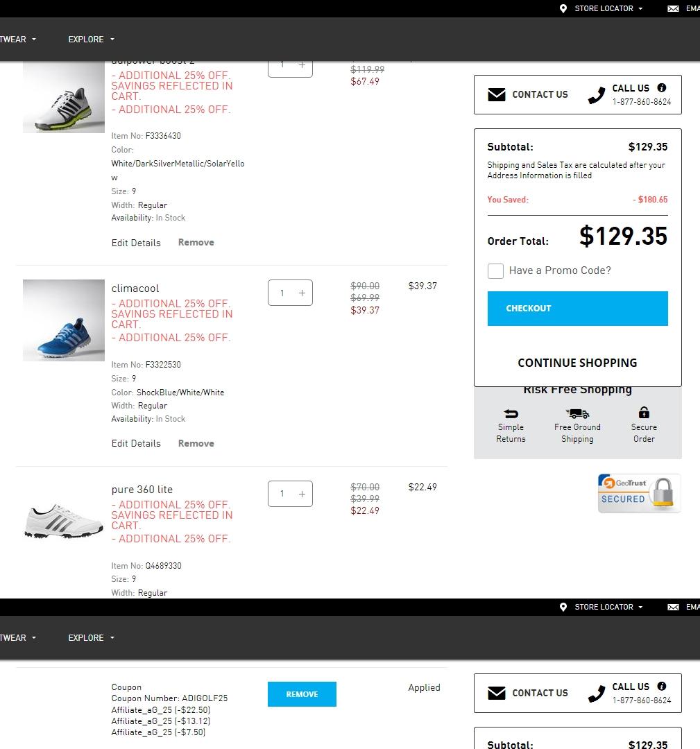Click the info icon beside topmost Call Us
The image size is (700, 749).
[661, 88]
